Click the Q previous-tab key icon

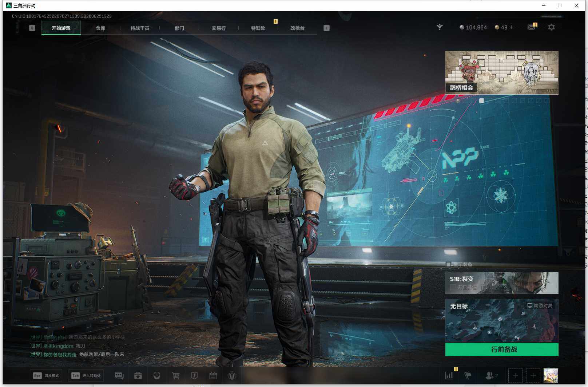pyautogui.click(x=32, y=28)
